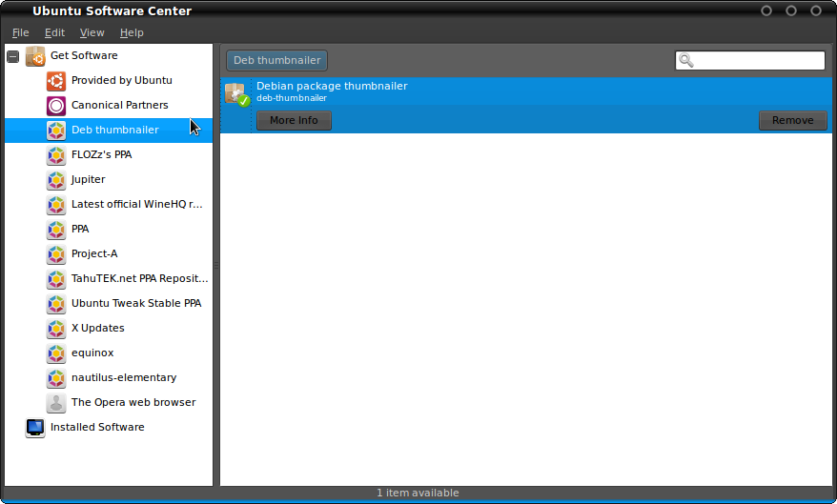
Task: Click the middle window control circle
Action: pos(791,10)
